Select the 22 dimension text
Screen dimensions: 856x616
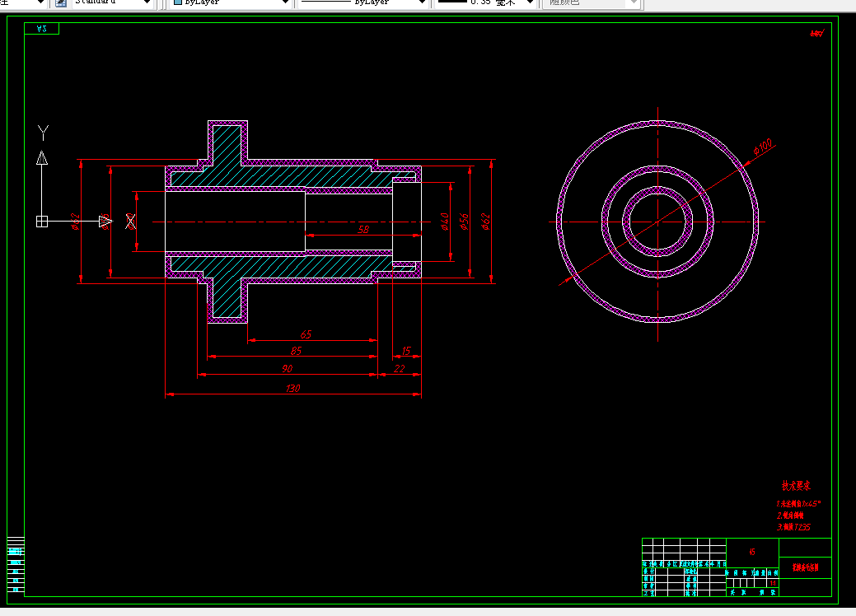pos(399,368)
